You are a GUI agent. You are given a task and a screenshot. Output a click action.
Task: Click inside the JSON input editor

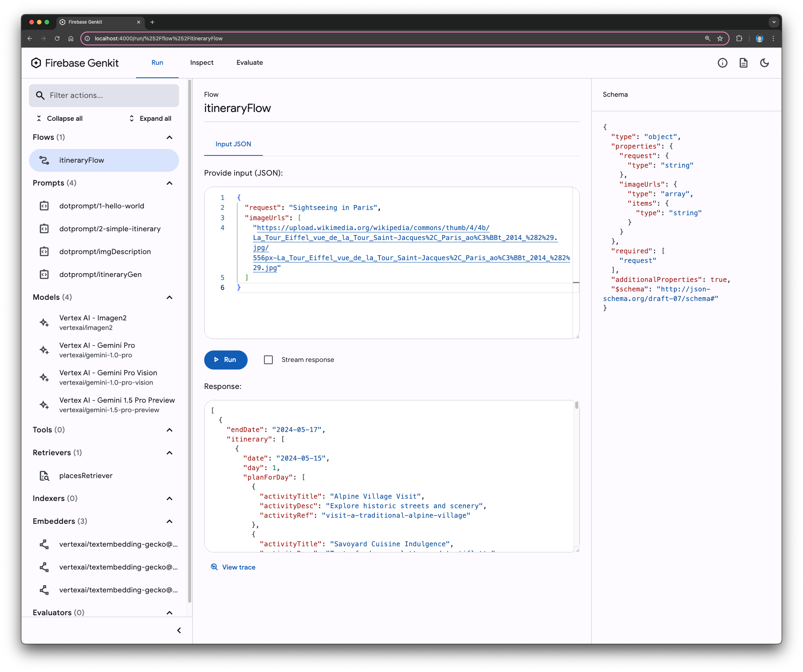coord(392,263)
